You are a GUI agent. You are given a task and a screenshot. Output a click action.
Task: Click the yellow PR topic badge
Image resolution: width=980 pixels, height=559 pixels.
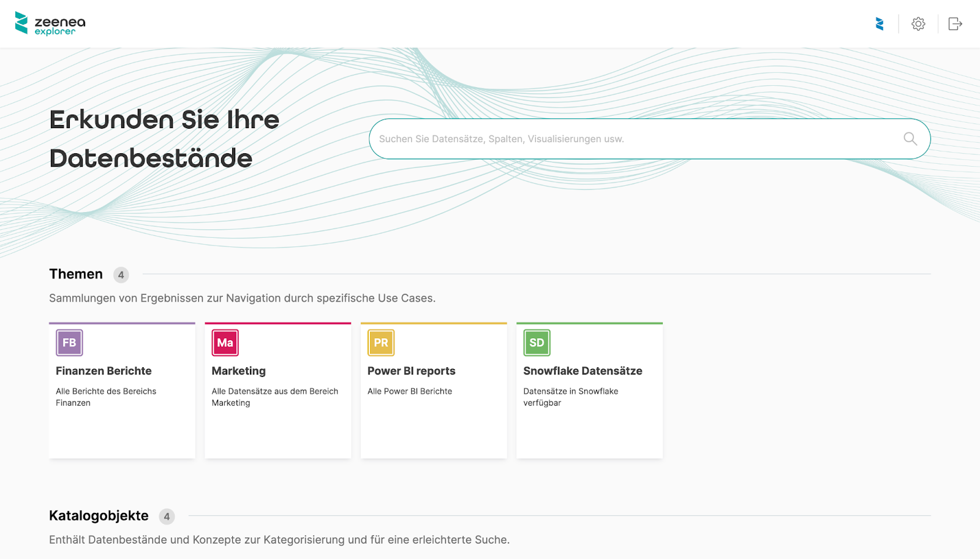(x=381, y=343)
